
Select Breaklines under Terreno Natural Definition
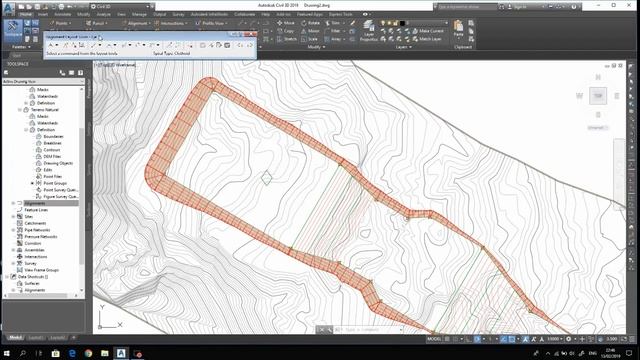tap(52, 143)
